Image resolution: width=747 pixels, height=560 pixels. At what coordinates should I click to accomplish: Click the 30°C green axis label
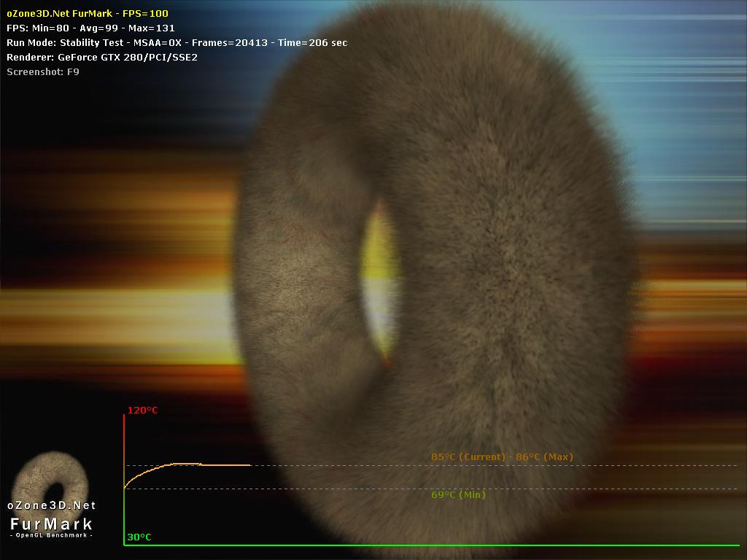pyautogui.click(x=139, y=537)
